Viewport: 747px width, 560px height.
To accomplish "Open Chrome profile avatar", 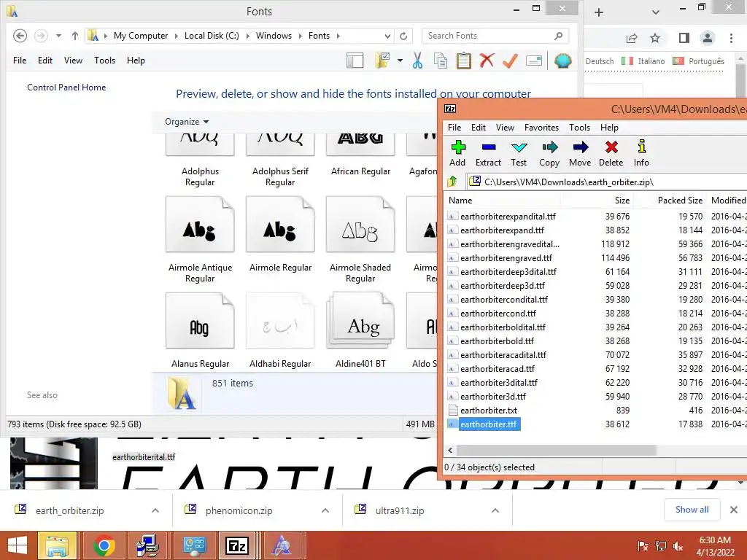I will [708, 38].
